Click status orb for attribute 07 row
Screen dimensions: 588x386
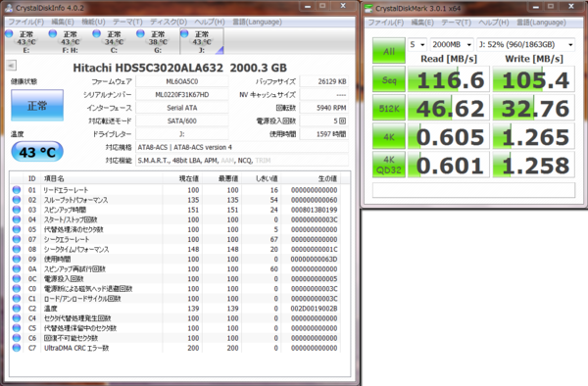point(17,239)
